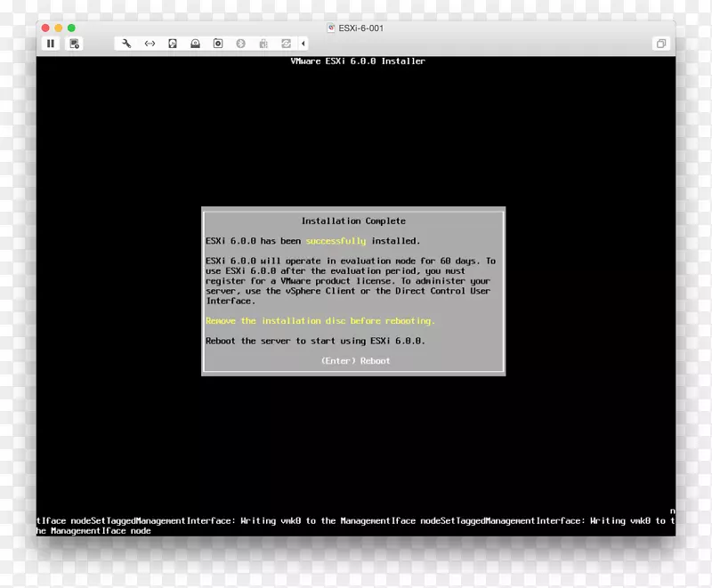Image resolution: width=712 pixels, height=588 pixels.
Task: Click the (Enter) Reboot prompt in the dialog
Action: tap(355, 360)
